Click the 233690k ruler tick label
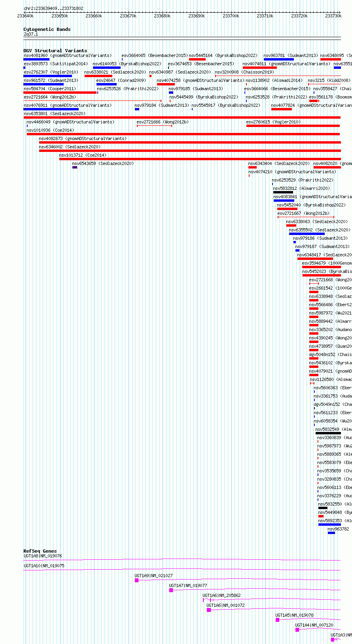 [x=197, y=16]
